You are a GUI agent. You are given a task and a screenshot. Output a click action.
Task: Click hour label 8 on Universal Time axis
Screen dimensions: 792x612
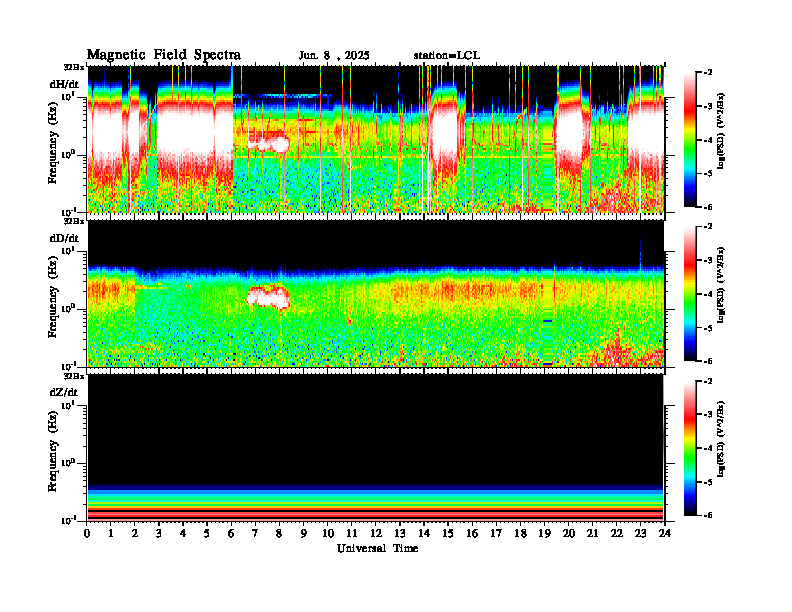coord(279,534)
